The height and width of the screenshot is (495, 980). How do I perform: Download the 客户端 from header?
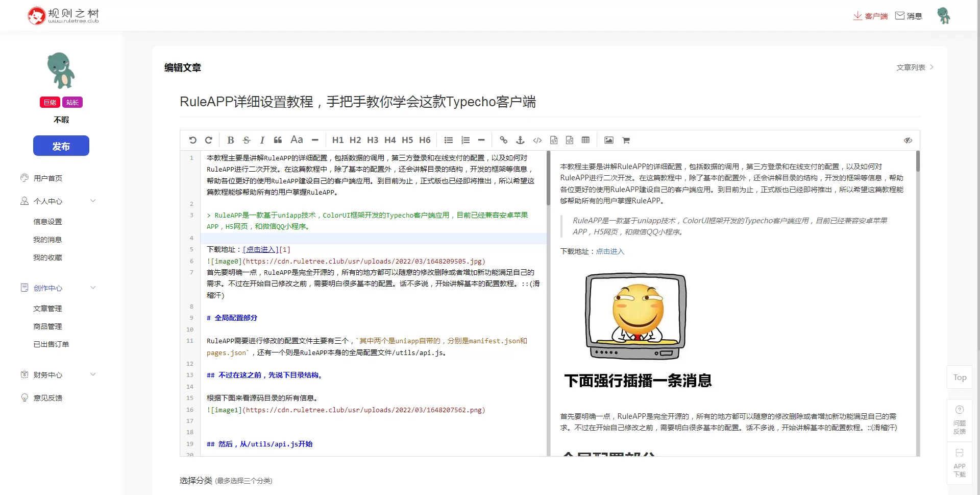[x=870, y=16]
